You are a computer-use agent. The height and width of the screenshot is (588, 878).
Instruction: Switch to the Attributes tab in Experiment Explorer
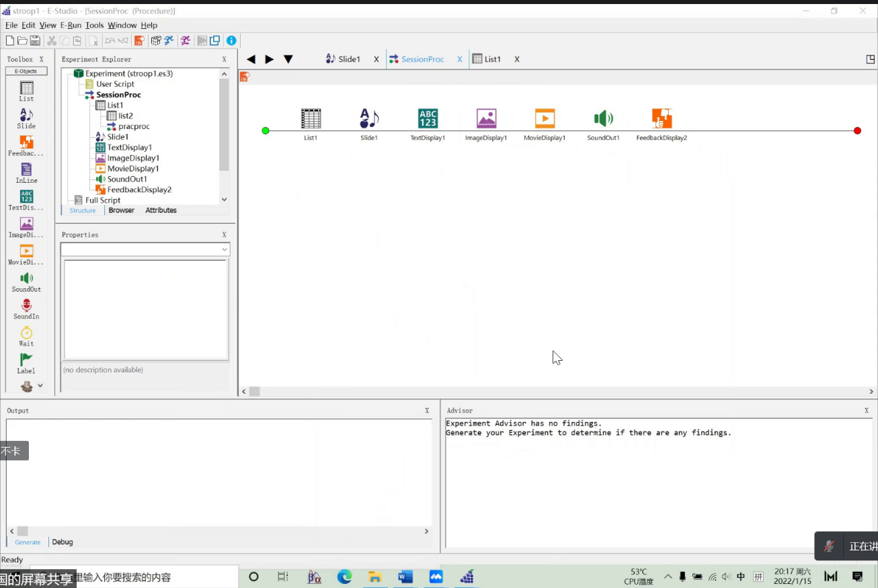click(x=161, y=210)
